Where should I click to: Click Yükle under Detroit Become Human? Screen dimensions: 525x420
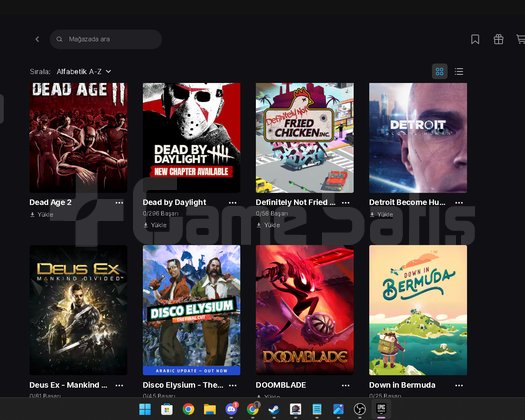381,214
